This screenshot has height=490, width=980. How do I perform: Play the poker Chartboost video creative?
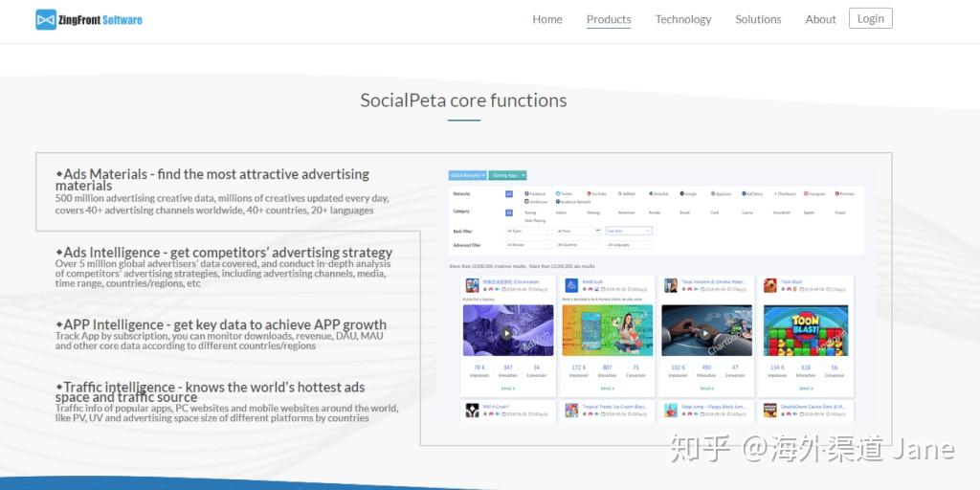(705, 332)
